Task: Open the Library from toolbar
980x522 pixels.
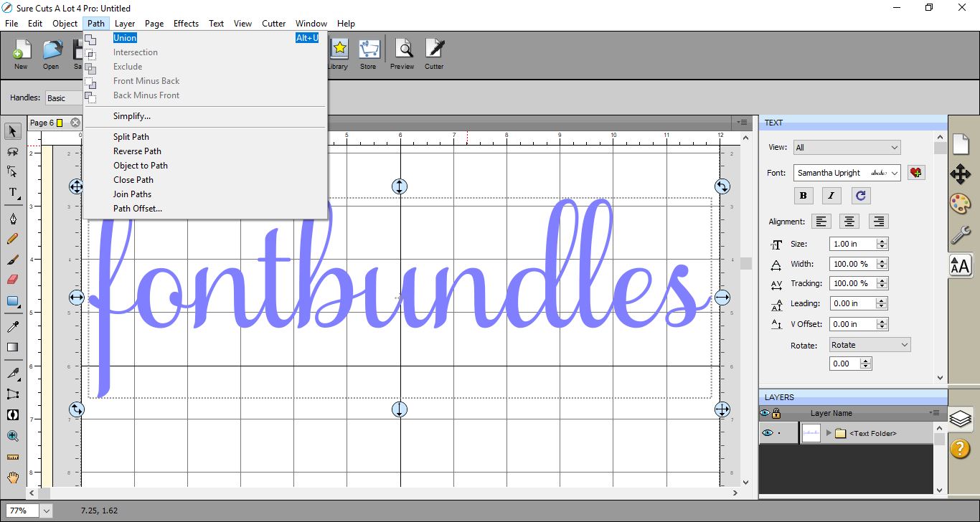Action: [x=338, y=54]
